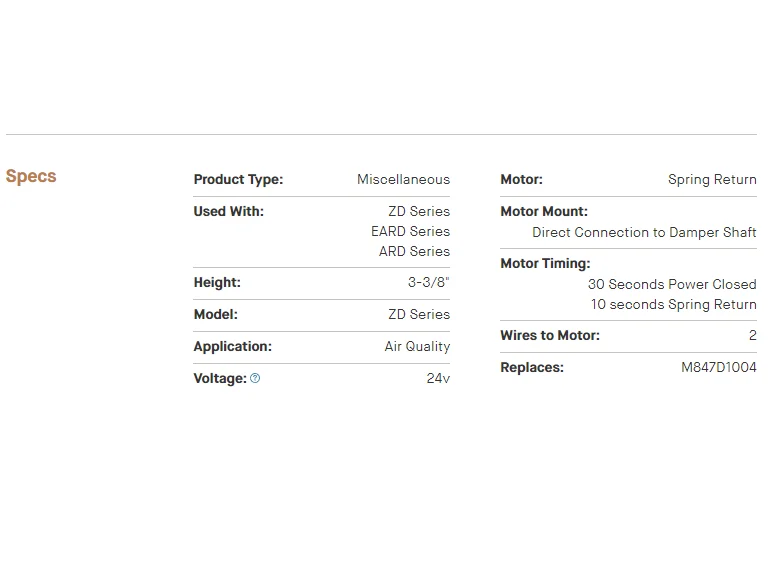Click ZD Series value in Model row
This screenshot has width=773, height=583.
coord(419,315)
